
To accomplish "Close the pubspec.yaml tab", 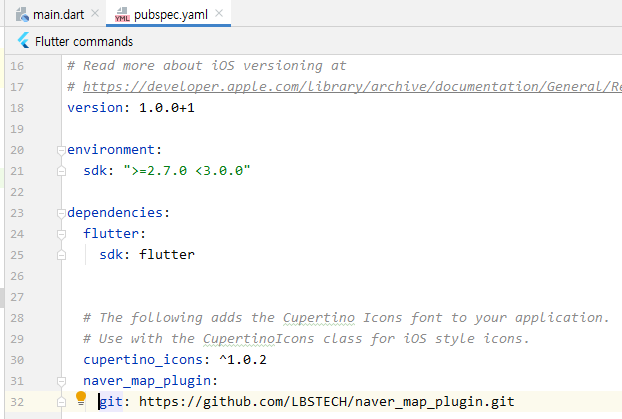I will tap(219, 13).
